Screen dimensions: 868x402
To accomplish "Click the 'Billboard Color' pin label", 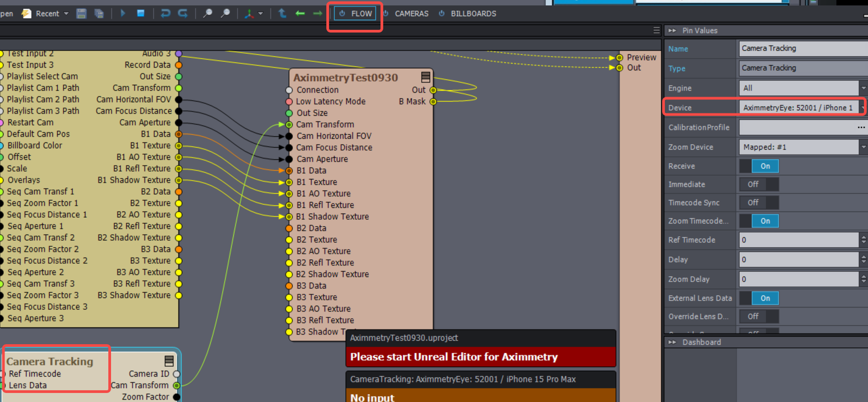I will click(35, 145).
